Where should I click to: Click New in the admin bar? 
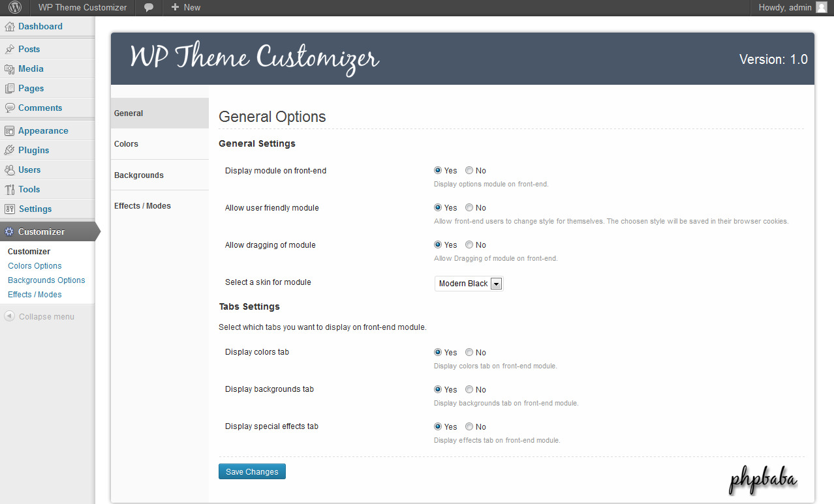[192, 8]
